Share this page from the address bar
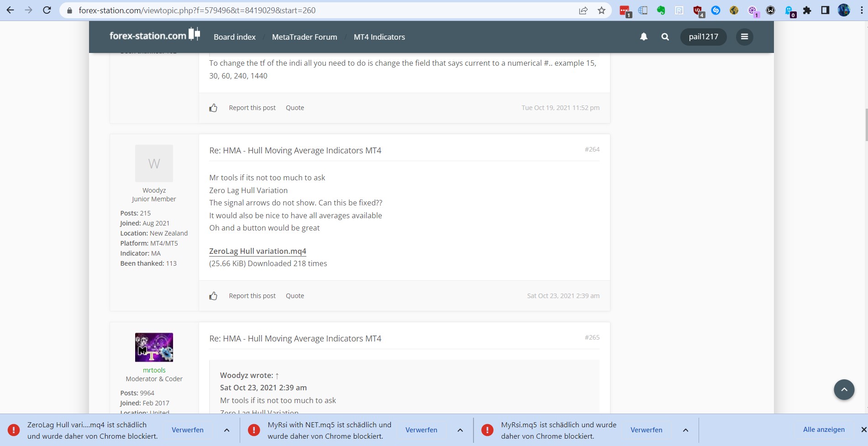The height and width of the screenshot is (446, 868). pyautogui.click(x=583, y=10)
